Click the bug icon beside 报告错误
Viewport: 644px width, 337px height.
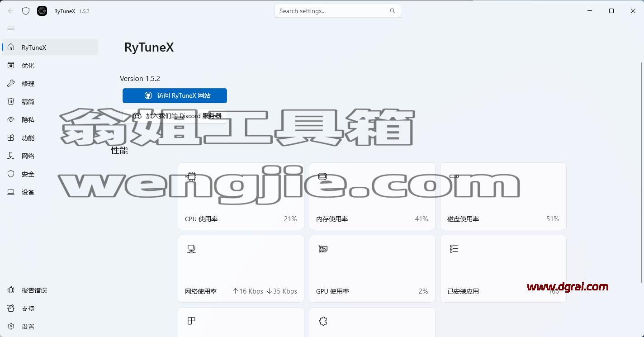point(11,290)
